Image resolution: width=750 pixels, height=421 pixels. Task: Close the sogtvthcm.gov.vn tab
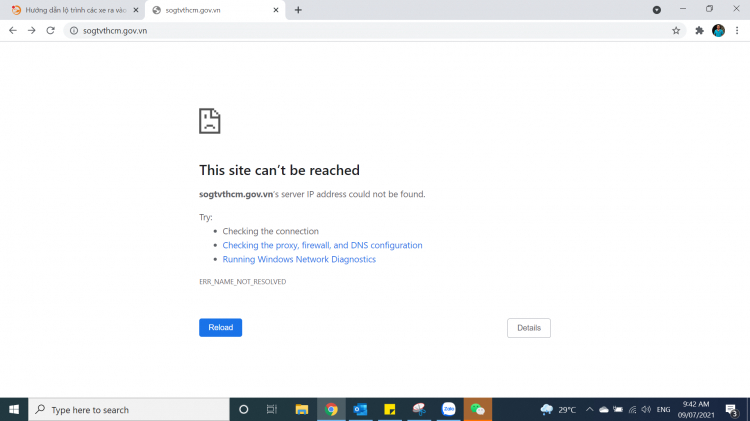276,10
